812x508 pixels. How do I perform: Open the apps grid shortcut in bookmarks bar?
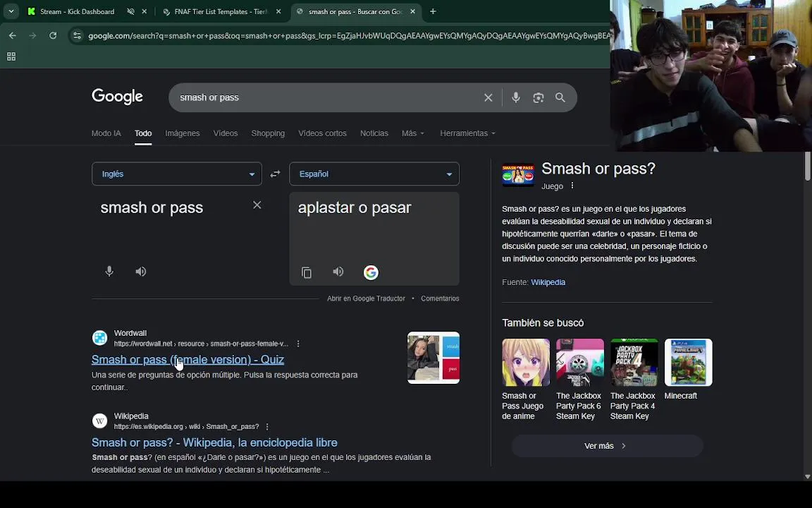coord(11,56)
